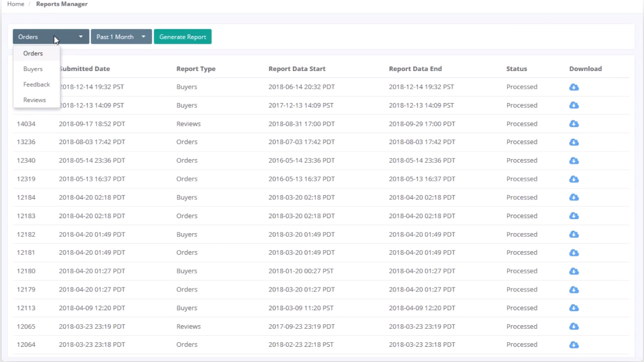Select report ID 12183
The image size is (644, 362).
pyautogui.click(x=26, y=216)
